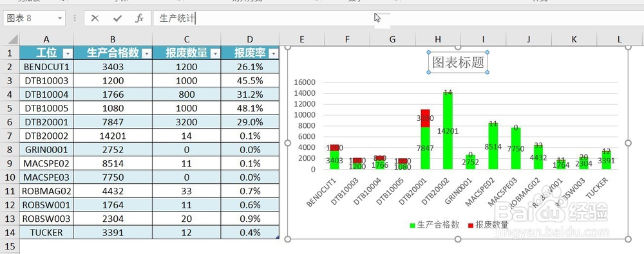Viewport: 644px width, 254px height.
Task: Click the green legend swatch for 生产合格数
Action: 412,225
